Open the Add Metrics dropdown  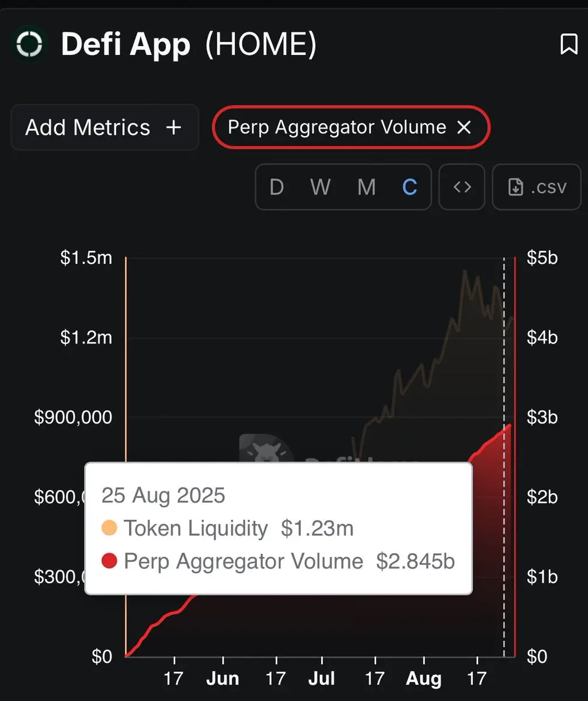(x=105, y=127)
